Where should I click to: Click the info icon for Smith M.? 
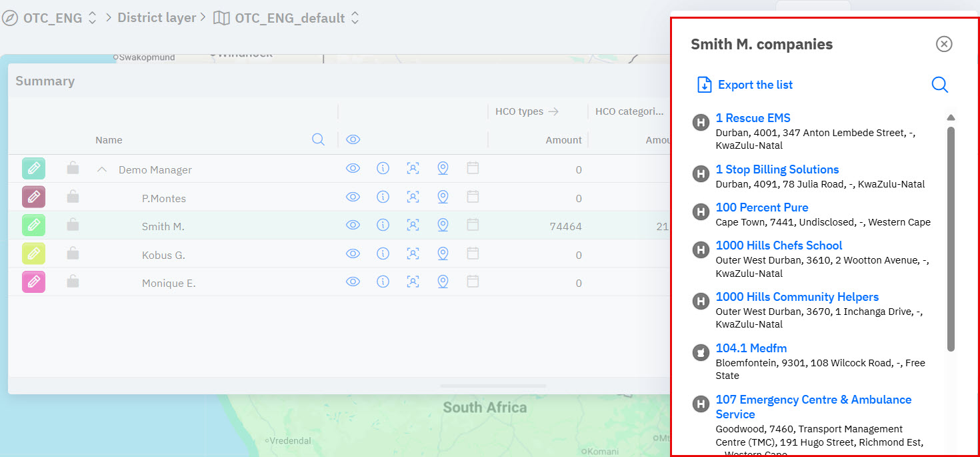point(383,225)
